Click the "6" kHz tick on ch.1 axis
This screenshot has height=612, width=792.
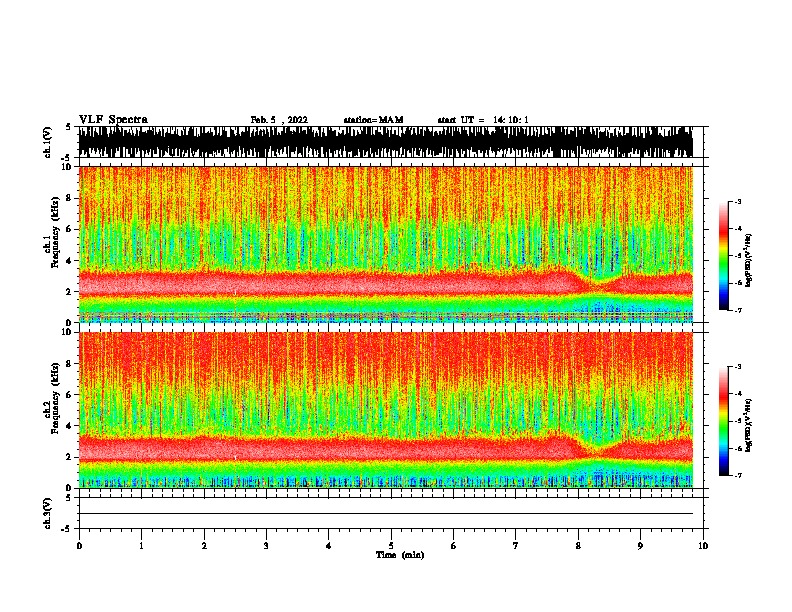click(70, 229)
